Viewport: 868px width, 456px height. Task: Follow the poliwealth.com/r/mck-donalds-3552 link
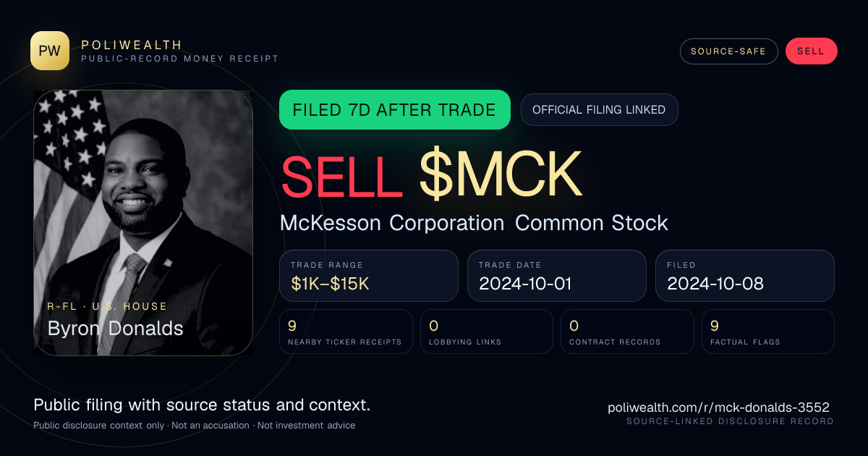(719, 408)
